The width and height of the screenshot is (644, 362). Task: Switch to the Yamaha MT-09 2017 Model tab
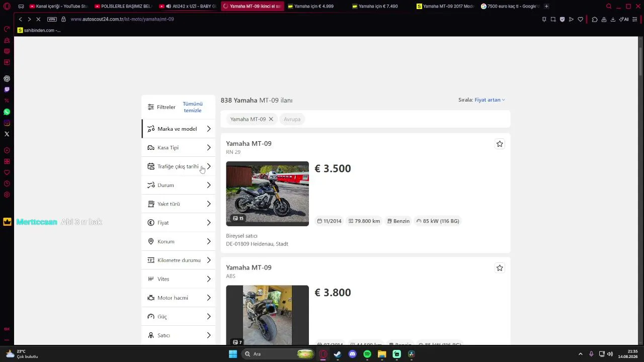445,7
